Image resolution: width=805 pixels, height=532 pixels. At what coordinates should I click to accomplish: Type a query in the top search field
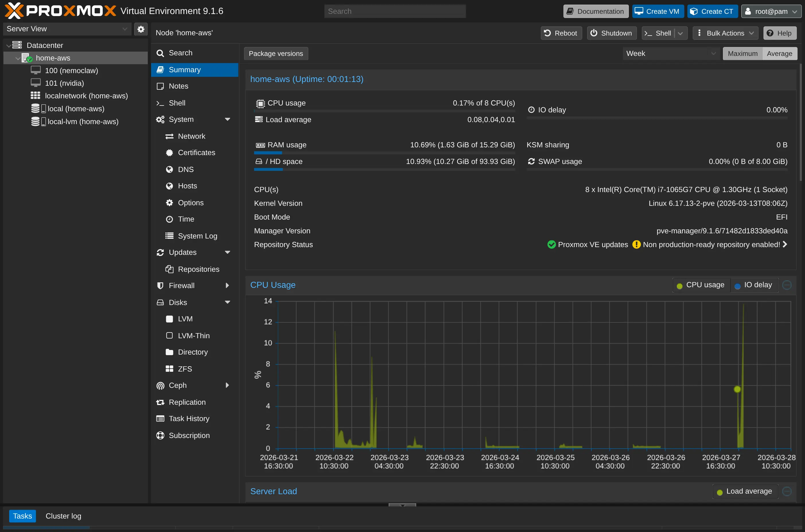tap(394, 11)
